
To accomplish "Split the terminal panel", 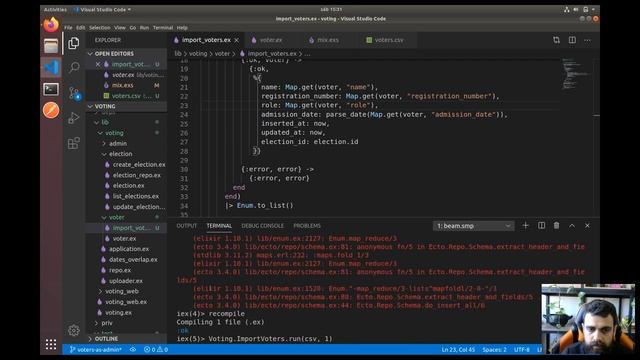I will tap(541, 225).
